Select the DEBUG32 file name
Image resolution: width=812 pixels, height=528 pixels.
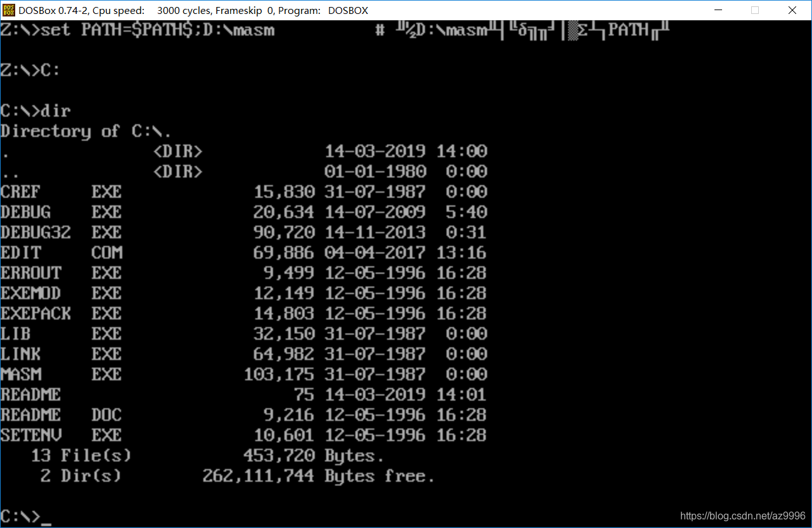click(x=35, y=233)
